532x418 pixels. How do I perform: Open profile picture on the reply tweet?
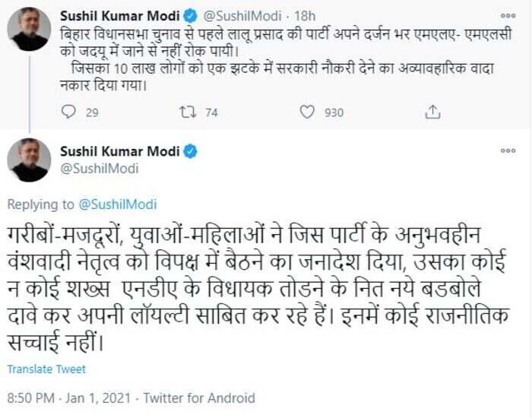(29, 160)
